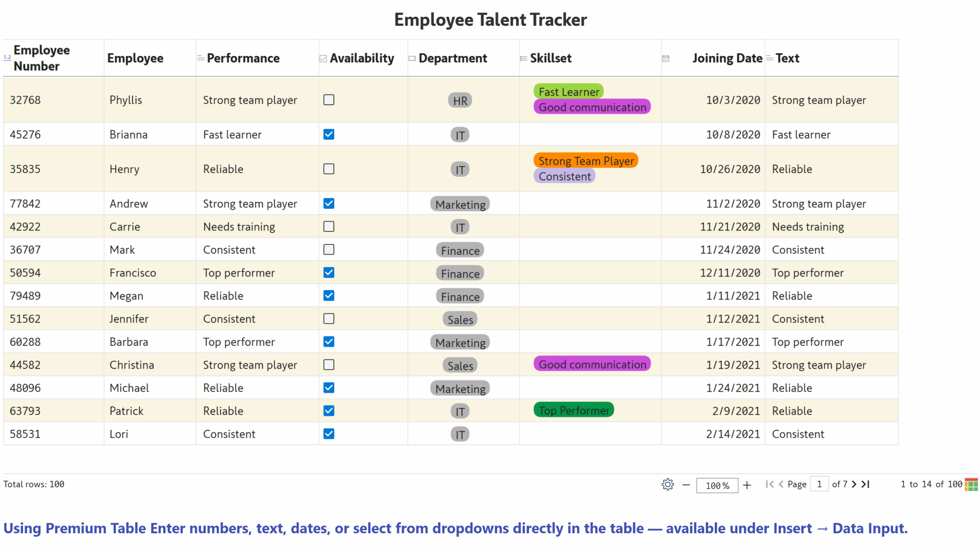Click inside the page number input field
This screenshot has height=547, width=980.
click(x=820, y=484)
